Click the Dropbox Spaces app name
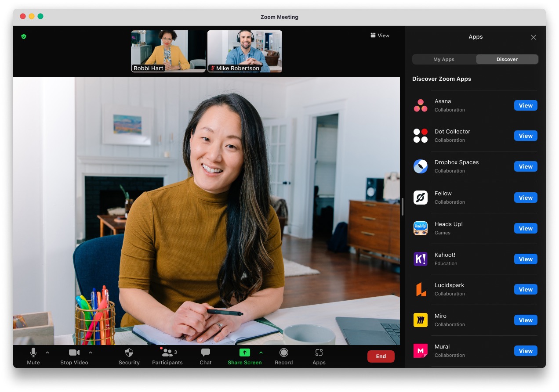The height and width of the screenshot is (392, 559). [457, 162]
